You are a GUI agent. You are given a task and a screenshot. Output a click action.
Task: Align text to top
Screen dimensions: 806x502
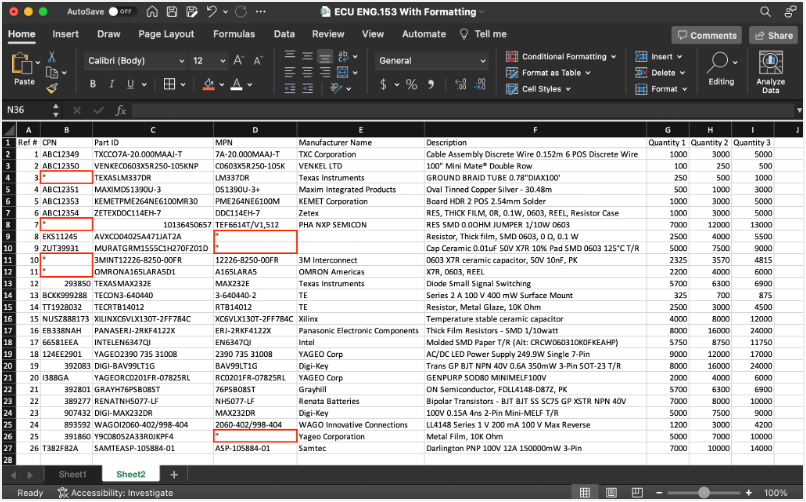click(290, 55)
